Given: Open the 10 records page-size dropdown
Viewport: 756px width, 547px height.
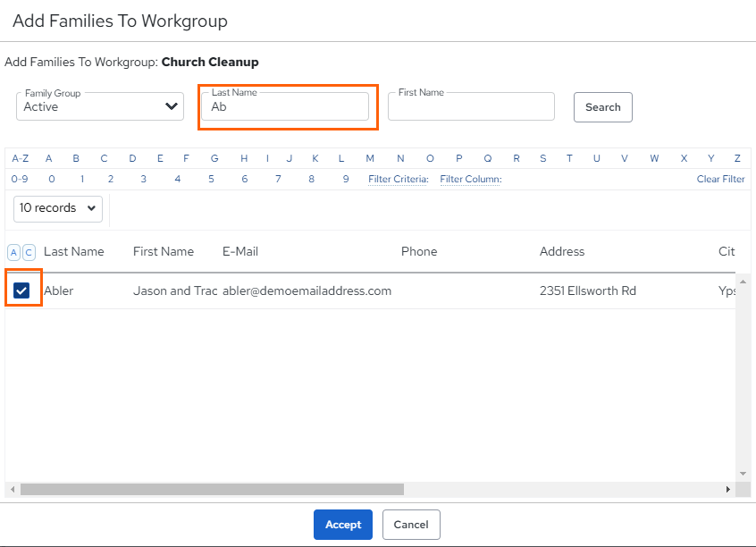Looking at the screenshot, I should click(58, 208).
